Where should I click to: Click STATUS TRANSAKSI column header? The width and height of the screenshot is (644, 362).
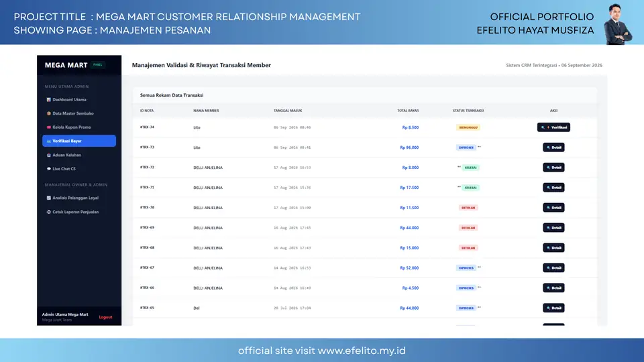pyautogui.click(x=468, y=111)
